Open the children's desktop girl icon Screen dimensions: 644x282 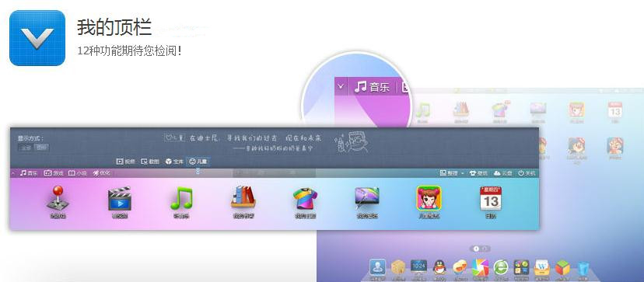pos(429,197)
